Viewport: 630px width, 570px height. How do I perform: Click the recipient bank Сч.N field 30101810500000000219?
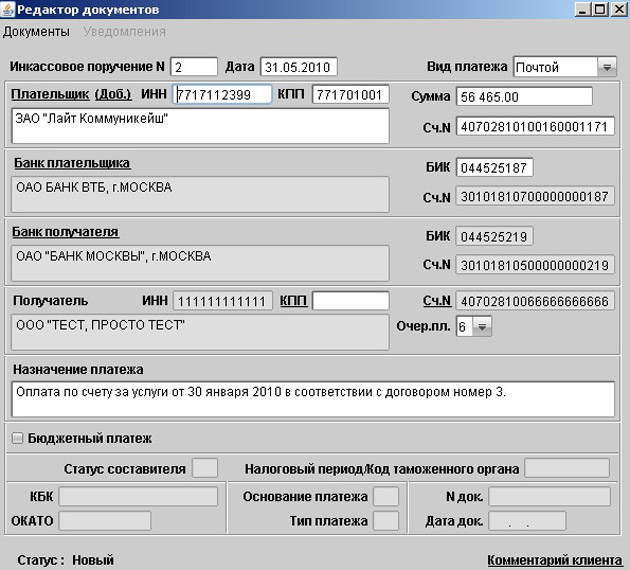pos(535,265)
